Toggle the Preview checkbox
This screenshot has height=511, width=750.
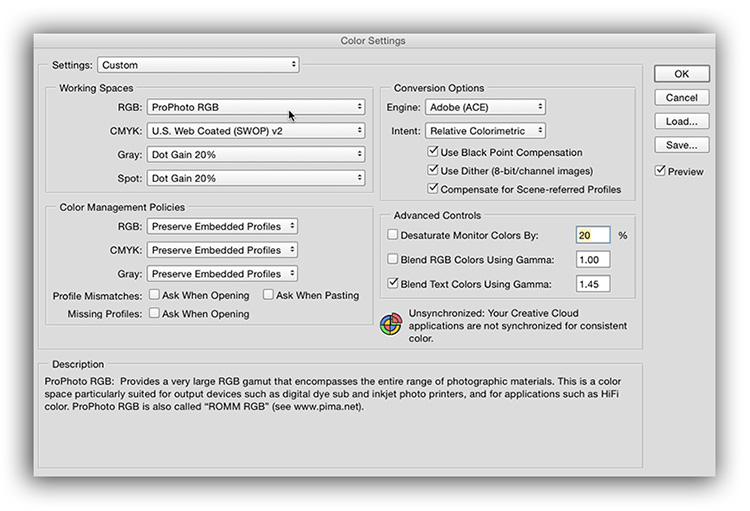(661, 171)
